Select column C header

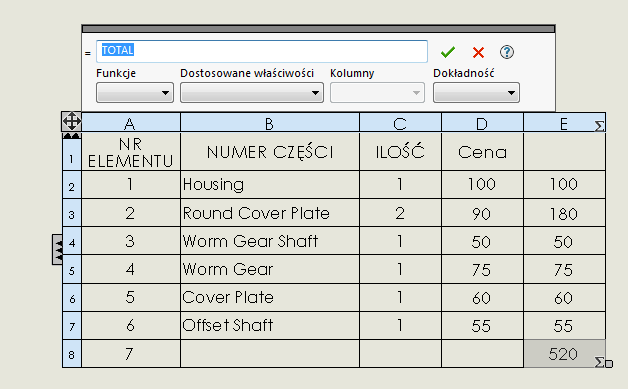coord(401,122)
